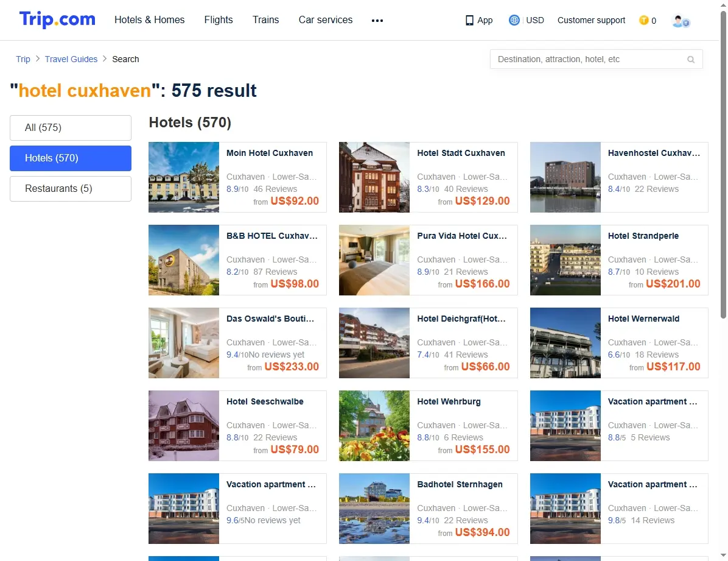Open the Flights menu
The image size is (728, 561).
[x=218, y=20]
